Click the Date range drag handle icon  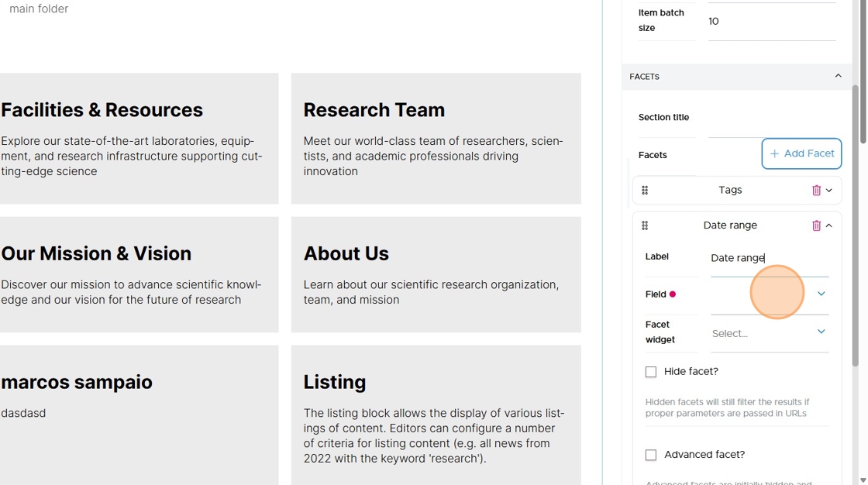click(645, 226)
